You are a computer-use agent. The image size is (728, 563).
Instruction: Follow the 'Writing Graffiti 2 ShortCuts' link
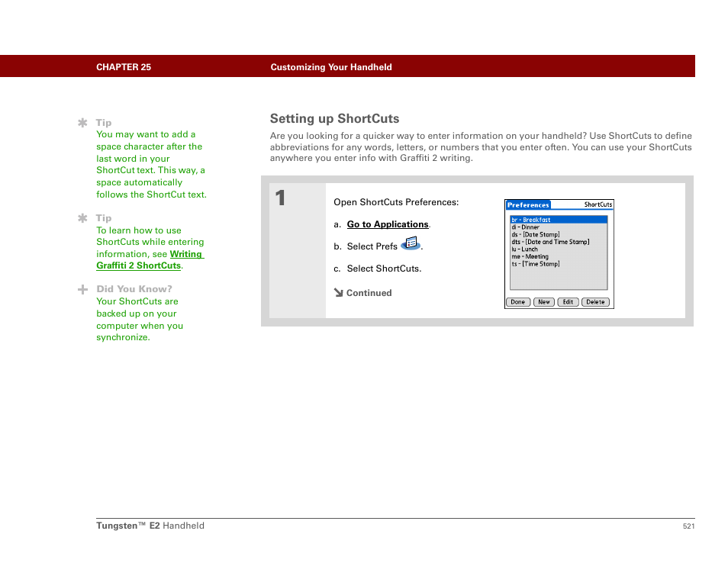[150, 260]
